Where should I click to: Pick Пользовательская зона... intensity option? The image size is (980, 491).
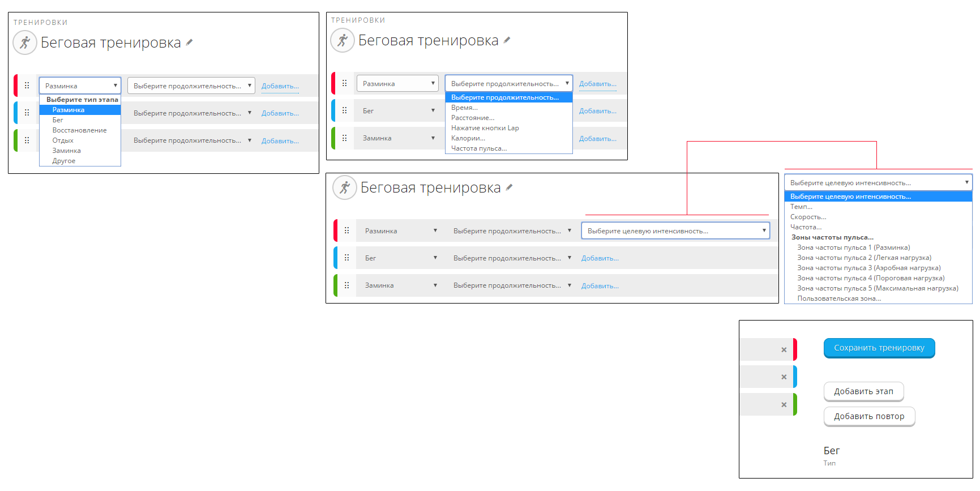click(x=839, y=298)
